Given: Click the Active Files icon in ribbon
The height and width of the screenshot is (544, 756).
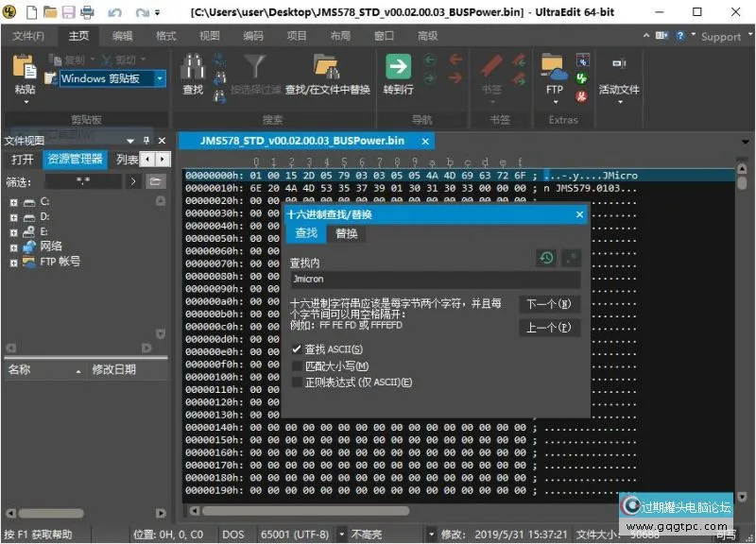Looking at the screenshot, I should click(619, 68).
